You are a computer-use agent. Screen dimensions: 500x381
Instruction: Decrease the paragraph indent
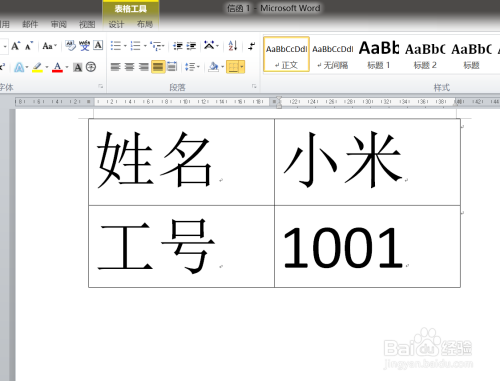(x=178, y=46)
